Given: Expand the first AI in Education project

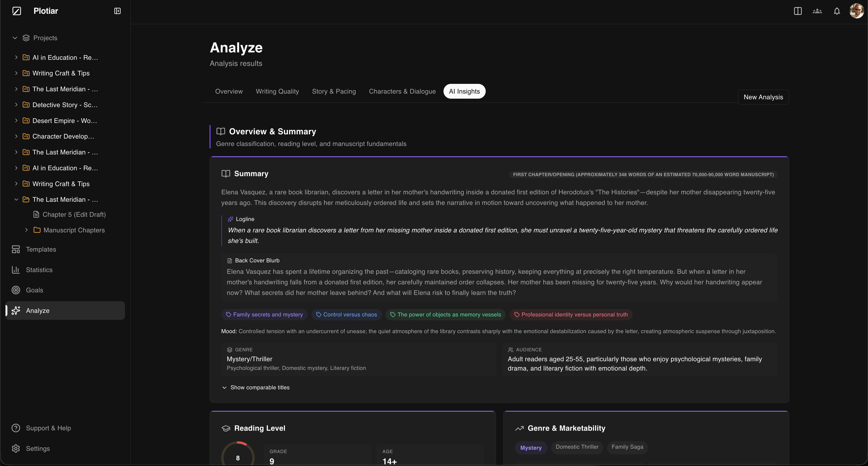Looking at the screenshot, I should point(16,57).
